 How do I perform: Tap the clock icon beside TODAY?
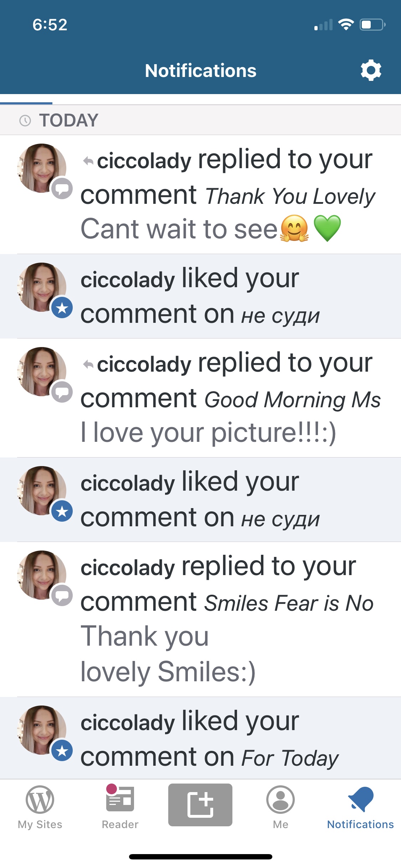tap(25, 120)
